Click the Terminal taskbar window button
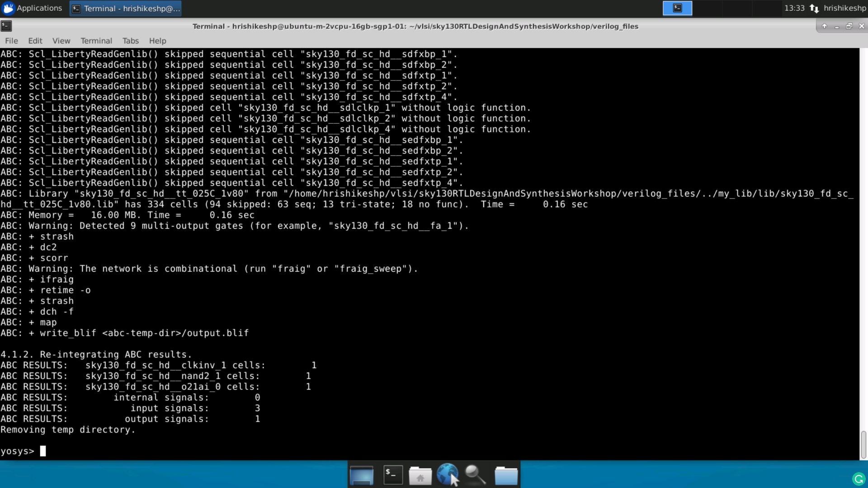 click(126, 9)
